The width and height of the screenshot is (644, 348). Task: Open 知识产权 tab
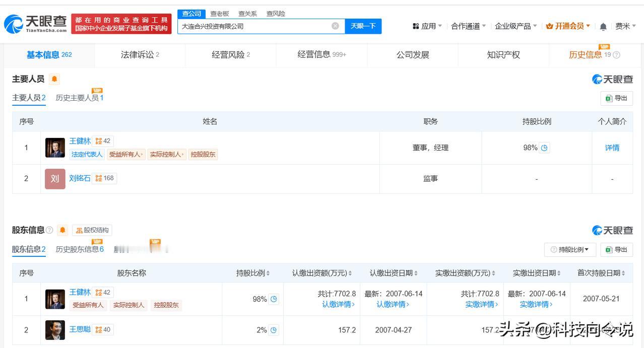coord(503,55)
